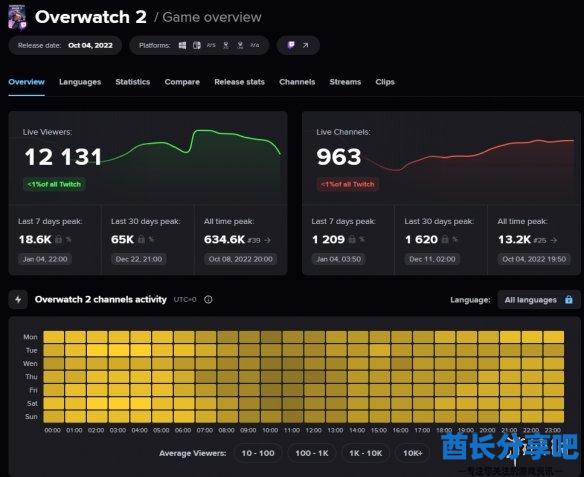The height and width of the screenshot is (477, 584).
Task: Click the lightning bolt activity icon
Action: pos(18,299)
